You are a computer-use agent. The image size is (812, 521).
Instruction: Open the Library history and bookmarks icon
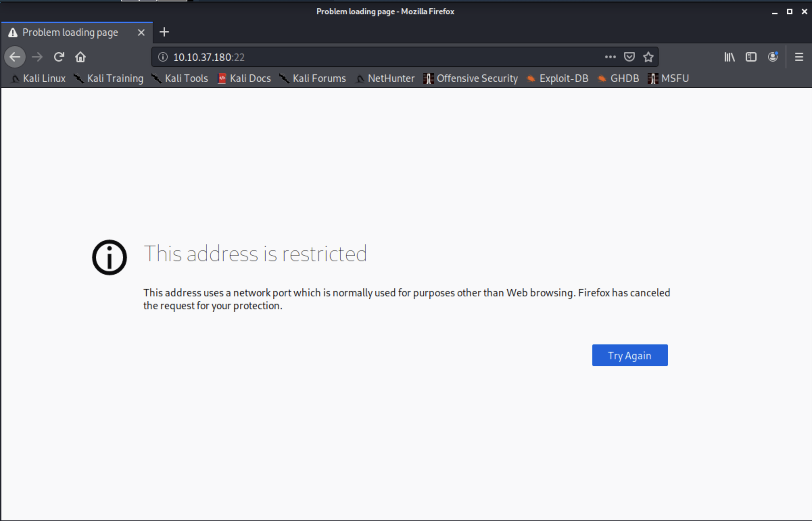tap(730, 57)
